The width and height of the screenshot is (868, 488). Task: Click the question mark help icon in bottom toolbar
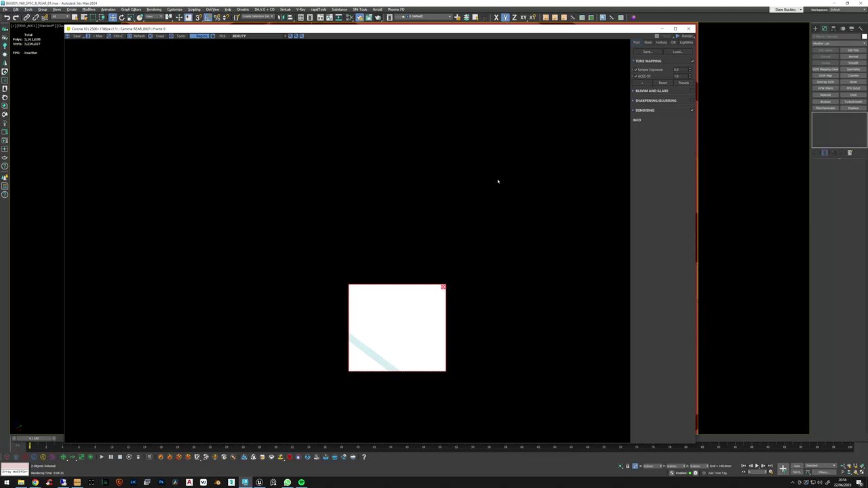coord(364,457)
